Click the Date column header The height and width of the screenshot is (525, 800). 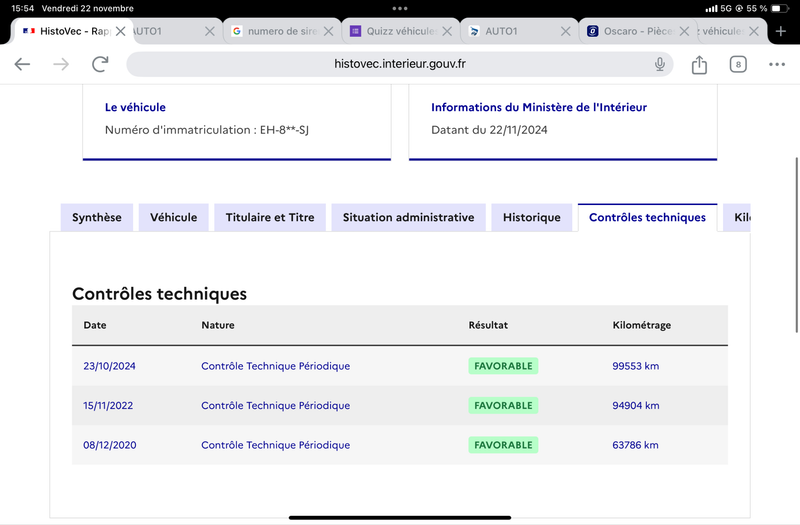tap(95, 325)
